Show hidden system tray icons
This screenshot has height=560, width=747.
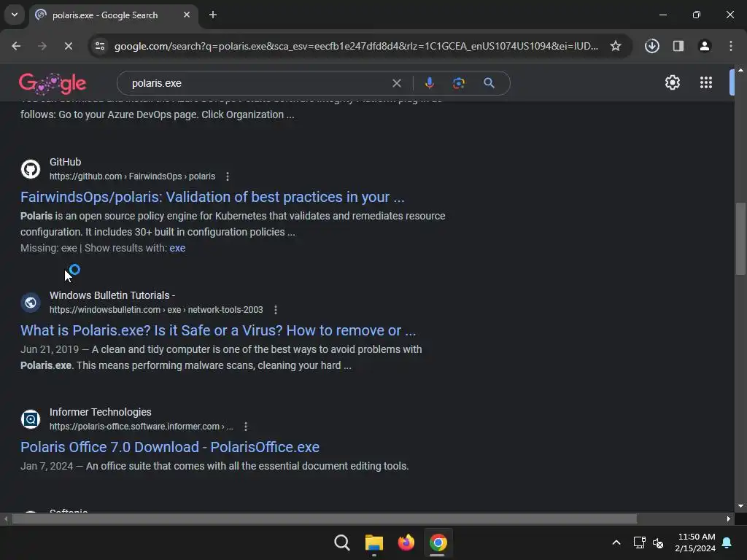click(x=616, y=542)
